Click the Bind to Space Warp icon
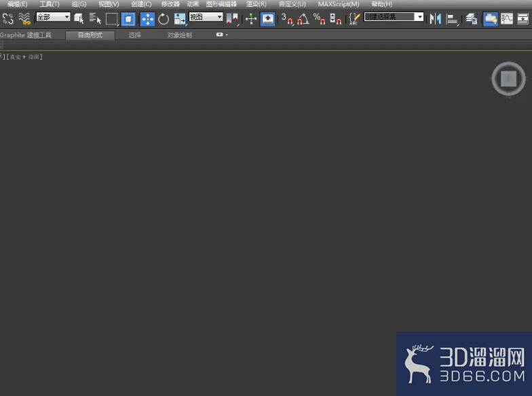The width and height of the screenshot is (532, 396). pyautogui.click(x=24, y=19)
